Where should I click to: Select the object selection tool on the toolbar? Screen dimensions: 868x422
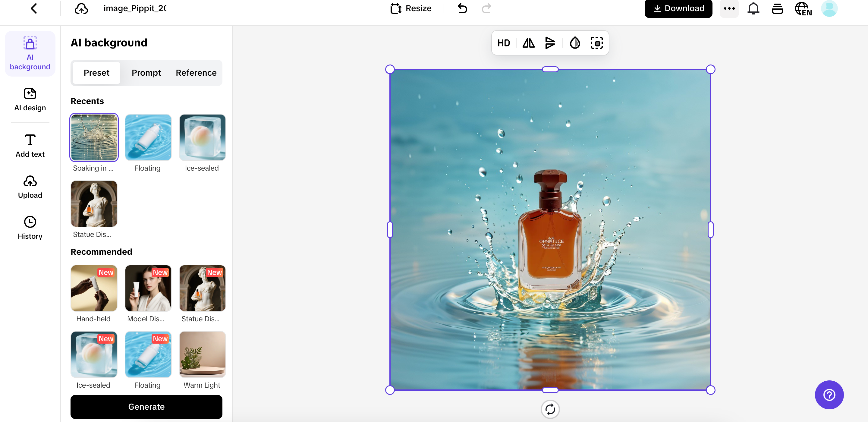tap(597, 43)
